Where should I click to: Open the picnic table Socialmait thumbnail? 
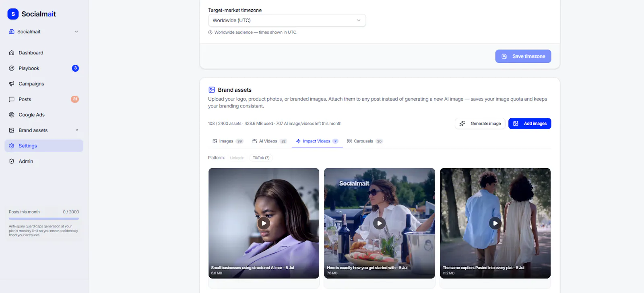point(380,223)
